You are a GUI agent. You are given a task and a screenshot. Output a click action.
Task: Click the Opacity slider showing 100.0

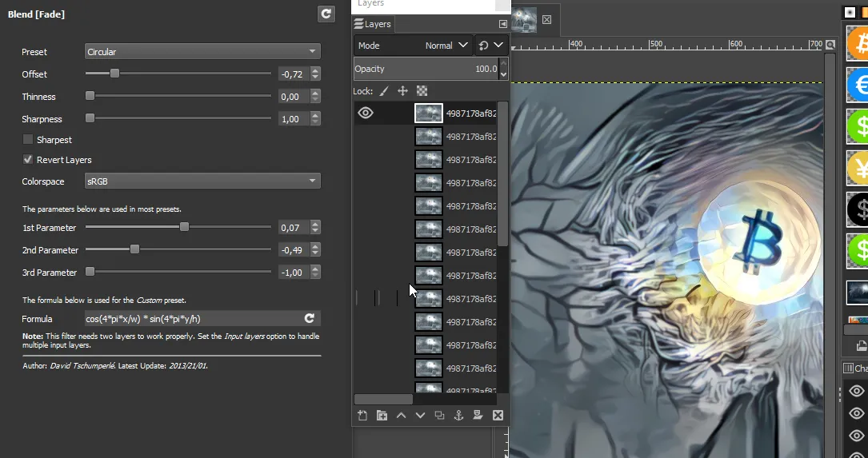coord(427,70)
